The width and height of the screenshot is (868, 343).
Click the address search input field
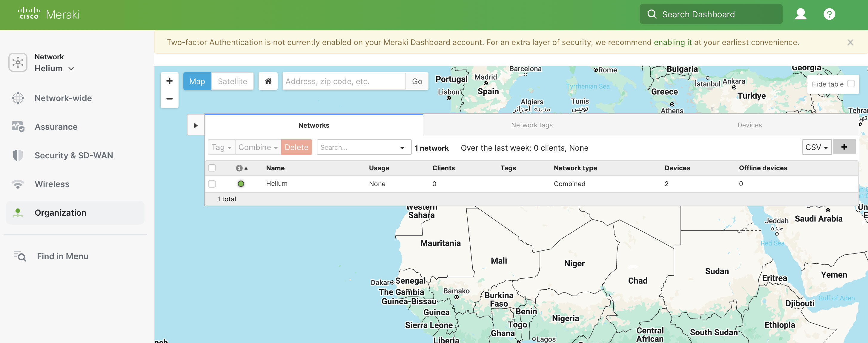344,81
